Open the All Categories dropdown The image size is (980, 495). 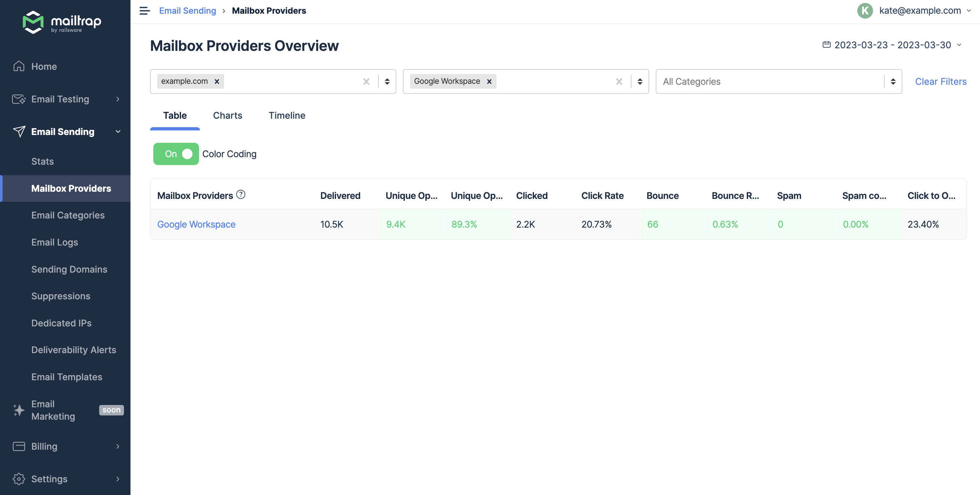pyautogui.click(x=778, y=82)
